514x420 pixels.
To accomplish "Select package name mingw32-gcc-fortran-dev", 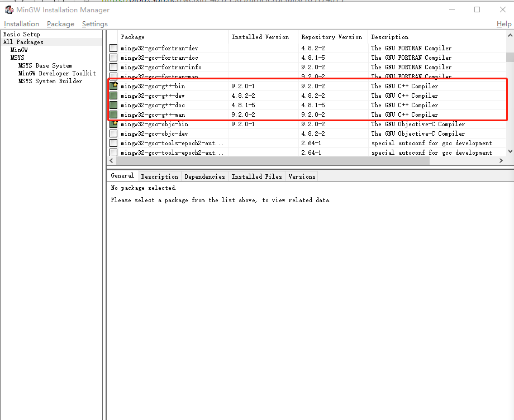I will [159, 48].
